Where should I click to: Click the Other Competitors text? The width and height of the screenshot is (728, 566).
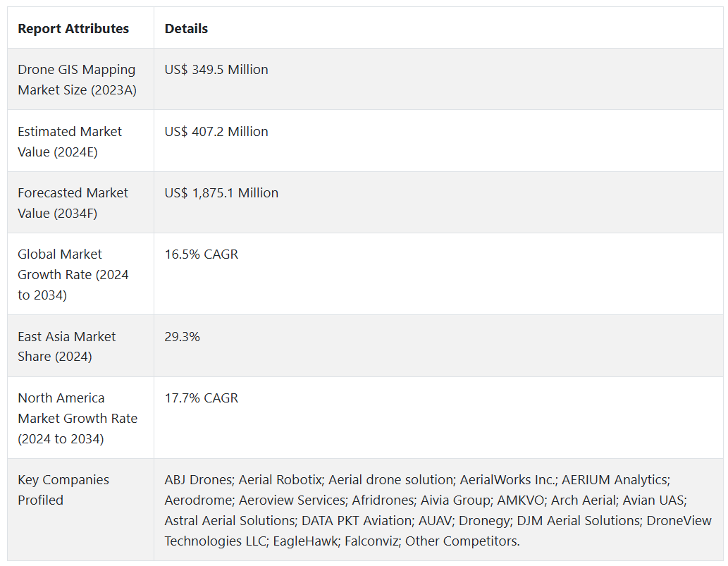(462, 541)
